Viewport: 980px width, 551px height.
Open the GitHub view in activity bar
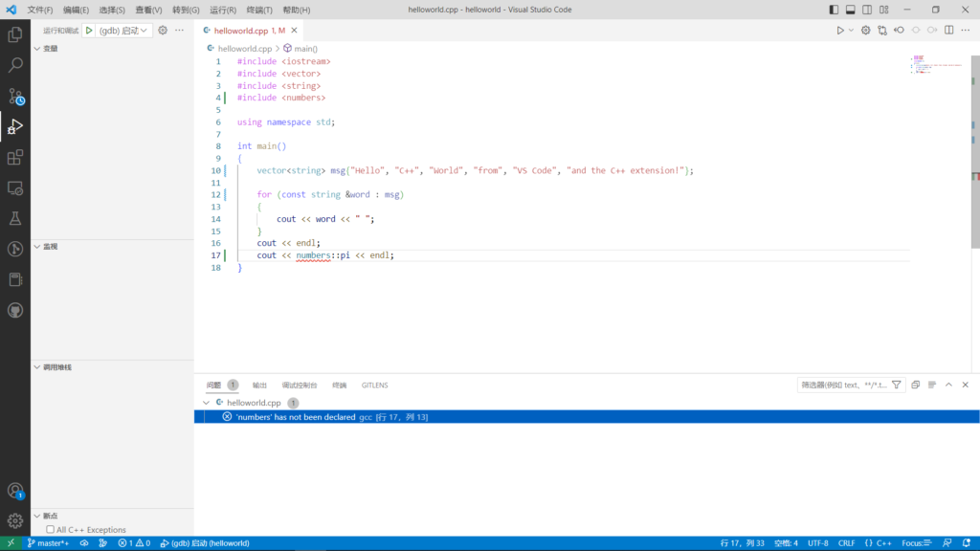[x=15, y=311]
